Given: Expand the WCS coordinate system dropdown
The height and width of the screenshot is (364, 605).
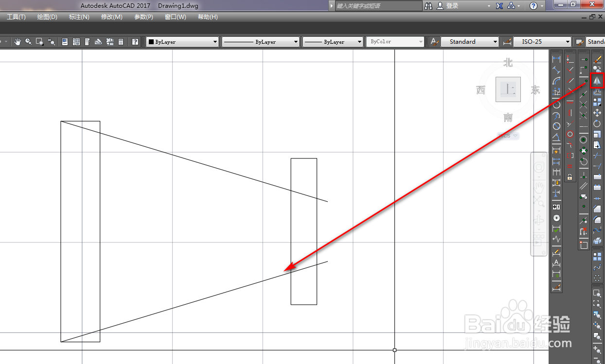Looking at the screenshot, I should coord(515,136).
